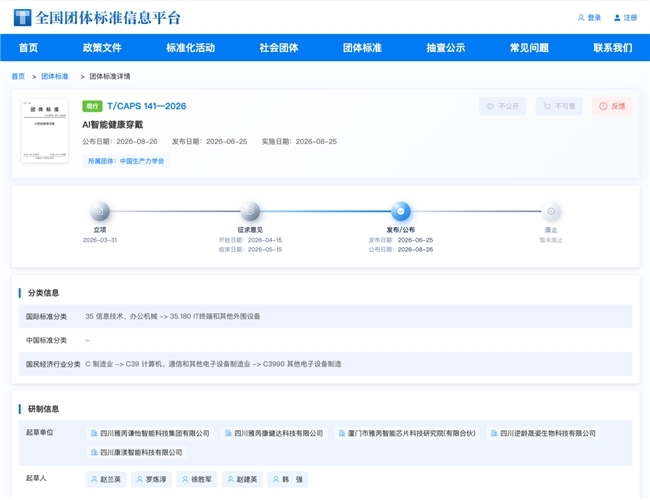Select drafter 赵建英 tag
The height and width of the screenshot is (500, 650).
[242, 479]
